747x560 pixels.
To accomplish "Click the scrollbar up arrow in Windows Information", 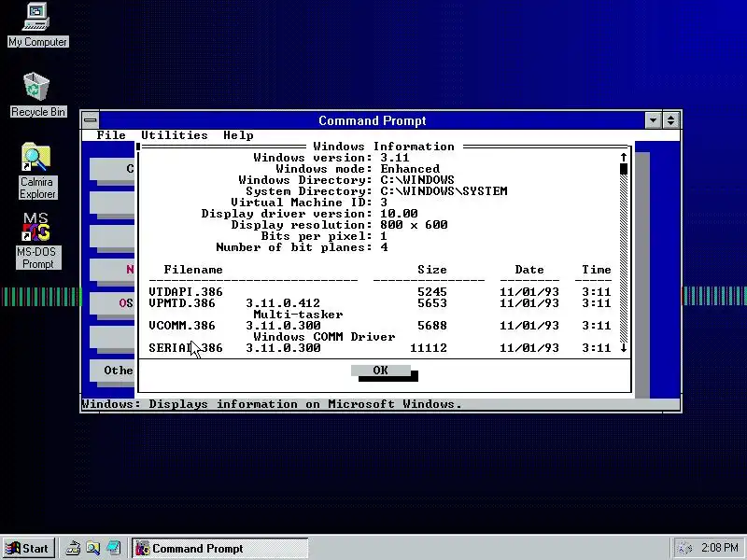I will tap(623, 157).
